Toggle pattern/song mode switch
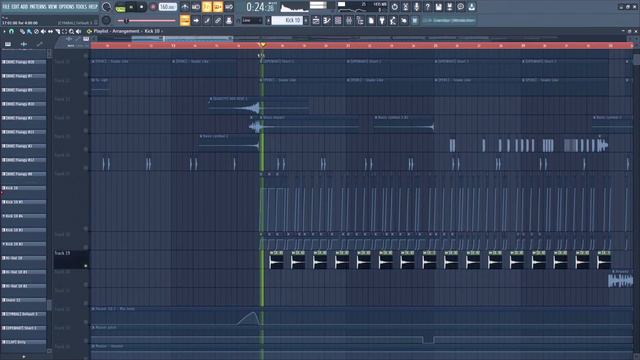The width and height of the screenshot is (640, 360). (x=120, y=7)
